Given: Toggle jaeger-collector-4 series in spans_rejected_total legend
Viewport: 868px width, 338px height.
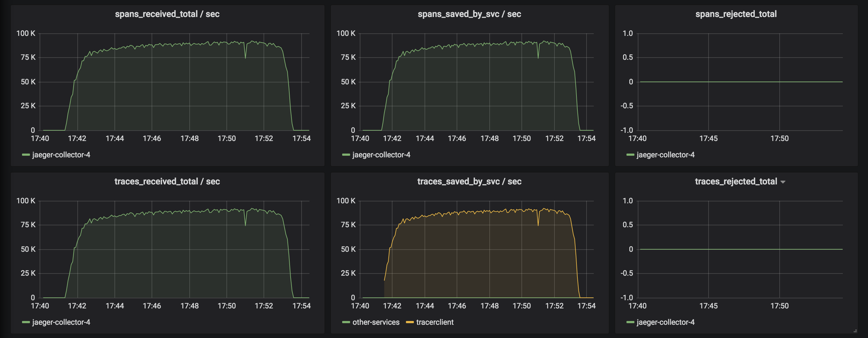Looking at the screenshot, I should click(665, 155).
